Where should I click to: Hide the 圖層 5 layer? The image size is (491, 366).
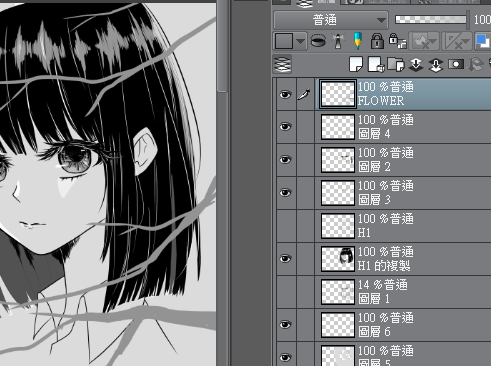(286, 357)
